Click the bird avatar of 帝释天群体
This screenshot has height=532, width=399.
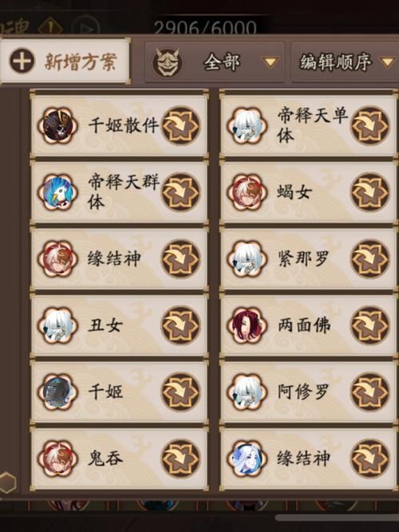[57, 192]
